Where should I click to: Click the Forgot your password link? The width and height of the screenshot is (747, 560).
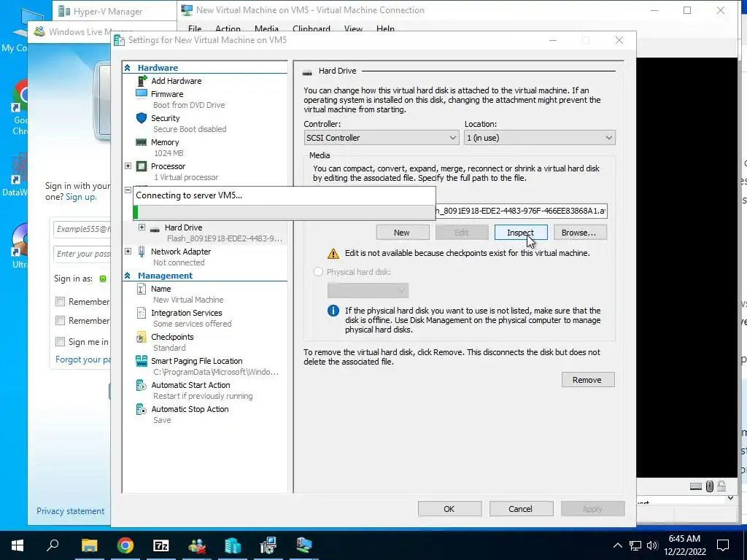pyautogui.click(x=83, y=359)
